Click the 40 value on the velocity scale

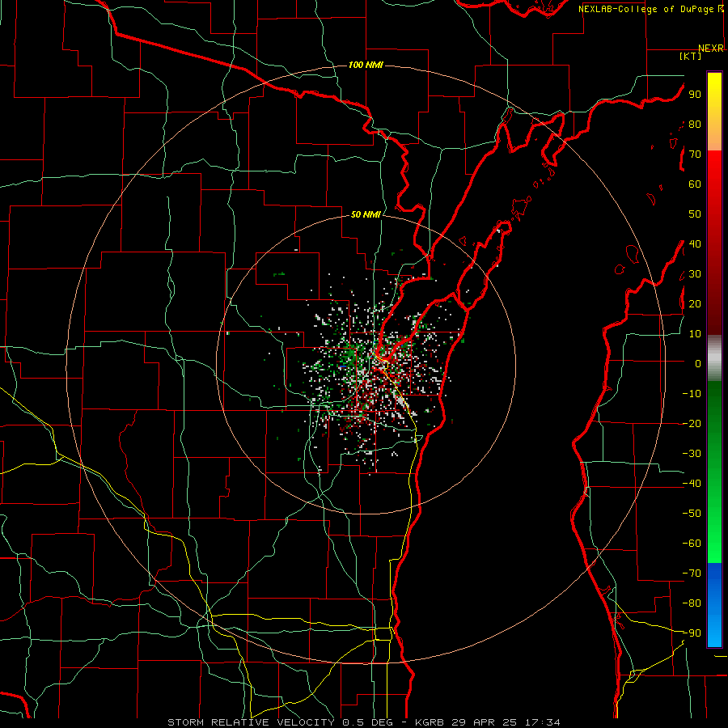[695, 243]
